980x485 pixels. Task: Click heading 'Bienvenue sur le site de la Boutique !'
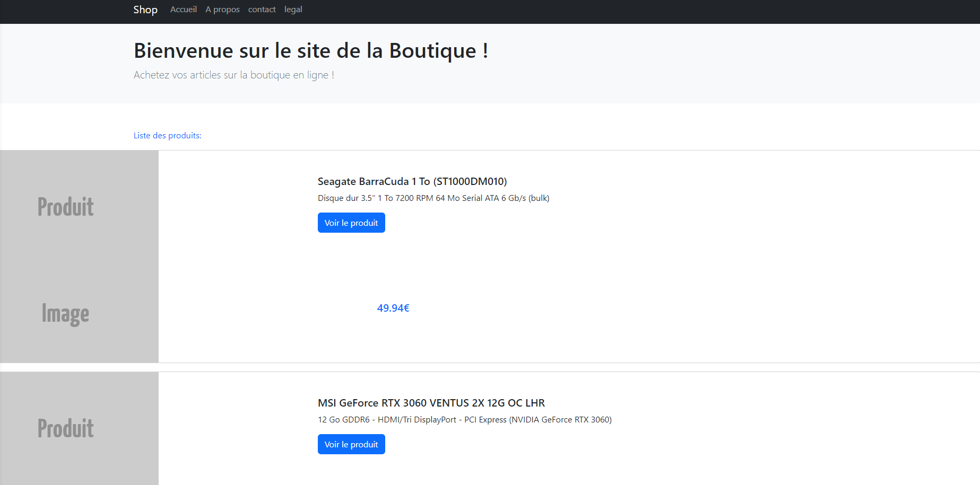click(311, 51)
